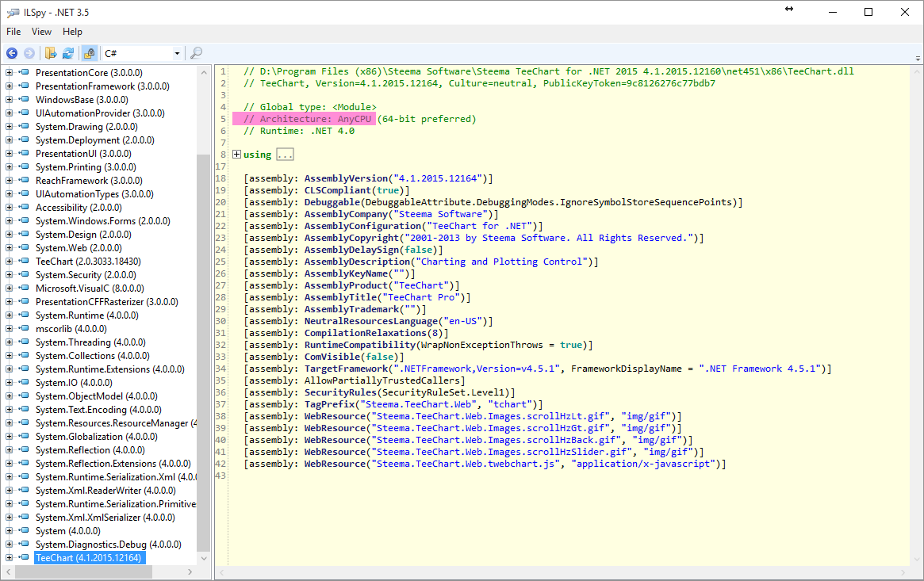Click the "TeeChart Pro" string in AssemblyTitle
This screenshot has height=581, width=924.
(x=420, y=297)
